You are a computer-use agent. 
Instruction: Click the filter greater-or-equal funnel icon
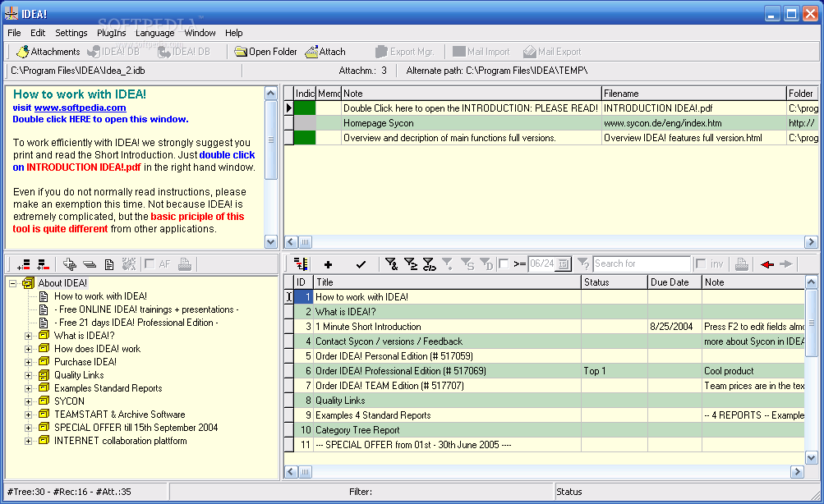411,264
